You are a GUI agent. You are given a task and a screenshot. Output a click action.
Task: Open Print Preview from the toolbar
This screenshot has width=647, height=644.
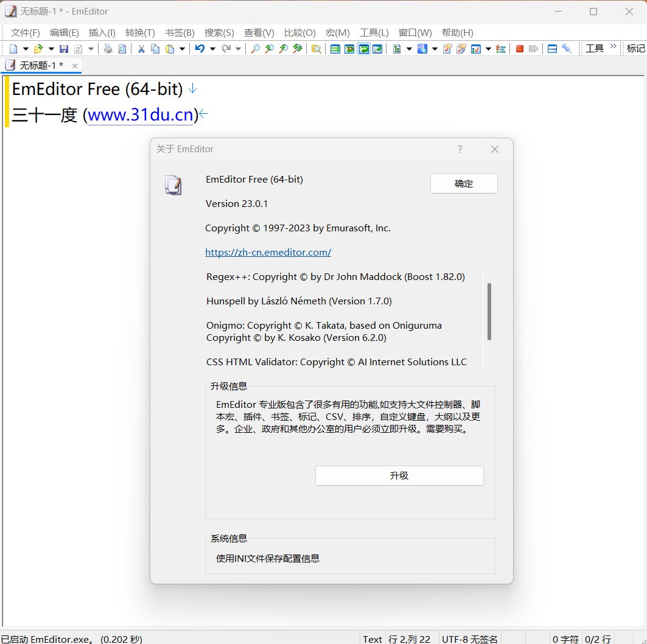click(x=122, y=49)
